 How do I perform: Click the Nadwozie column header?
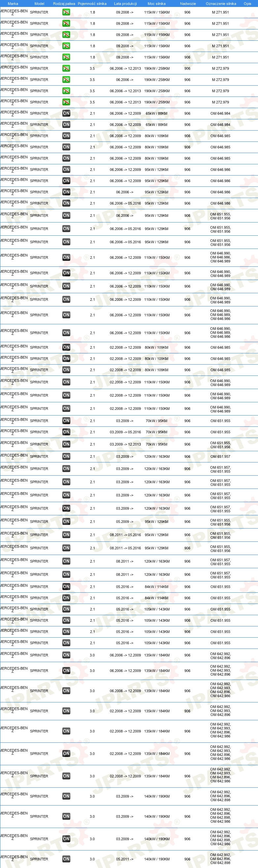[x=188, y=4]
